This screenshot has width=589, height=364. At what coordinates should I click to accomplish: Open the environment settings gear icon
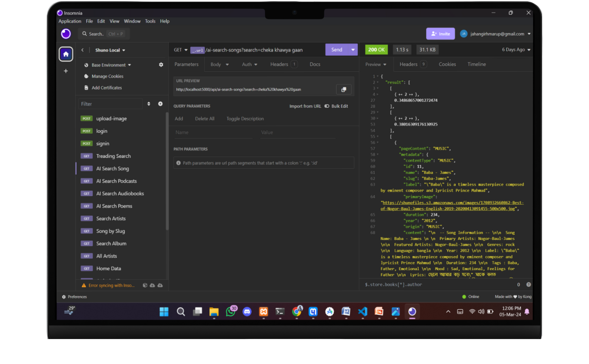(161, 65)
